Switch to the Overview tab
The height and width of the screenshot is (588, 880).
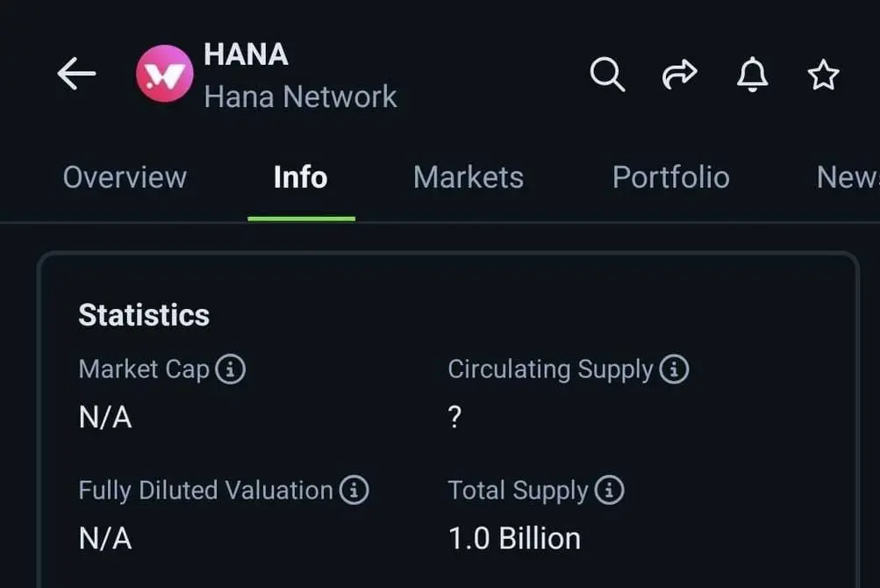click(x=125, y=177)
